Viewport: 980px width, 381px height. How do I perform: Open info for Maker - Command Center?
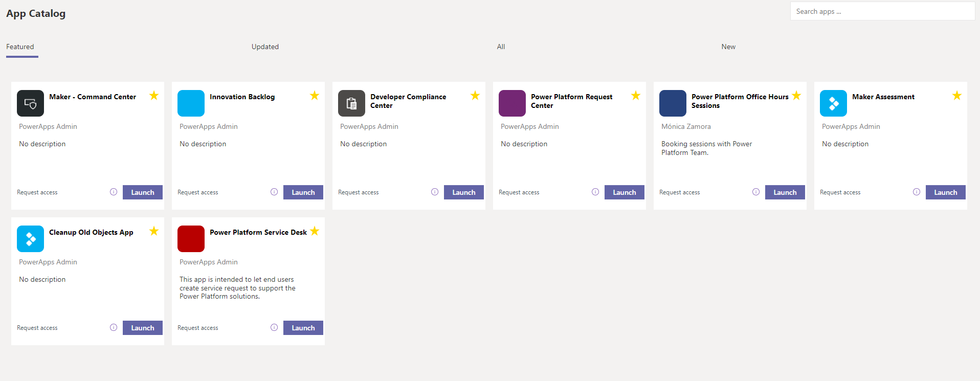click(x=113, y=192)
